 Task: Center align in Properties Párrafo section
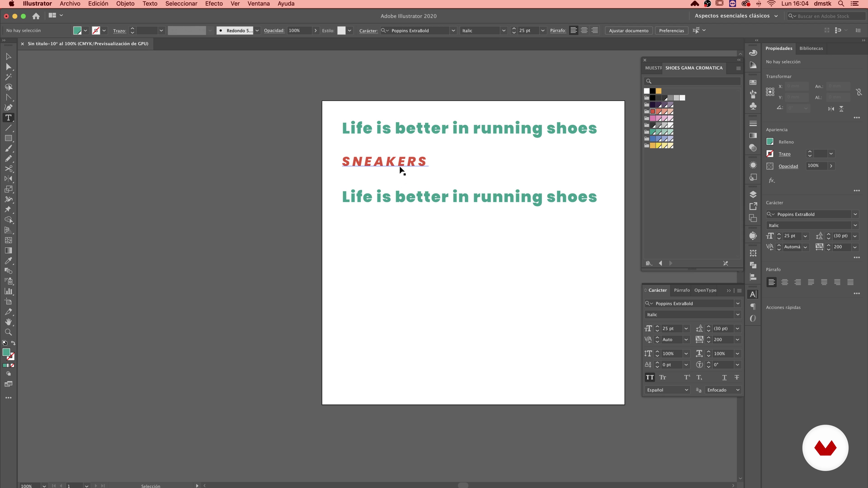click(x=785, y=282)
